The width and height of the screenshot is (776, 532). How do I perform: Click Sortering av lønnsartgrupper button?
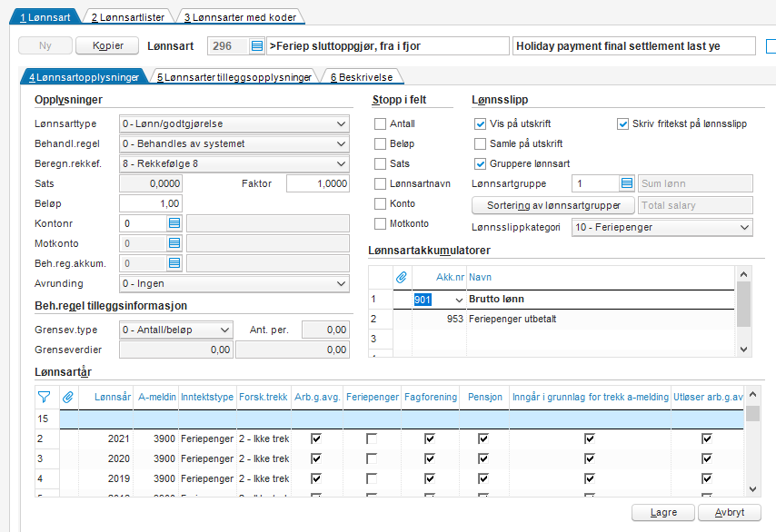553,205
